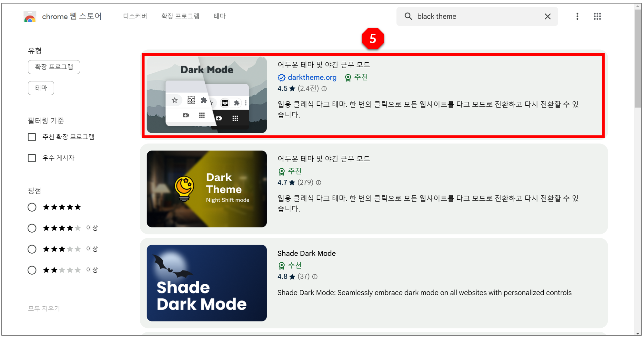Filter by 테마 type chip

[41, 88]
